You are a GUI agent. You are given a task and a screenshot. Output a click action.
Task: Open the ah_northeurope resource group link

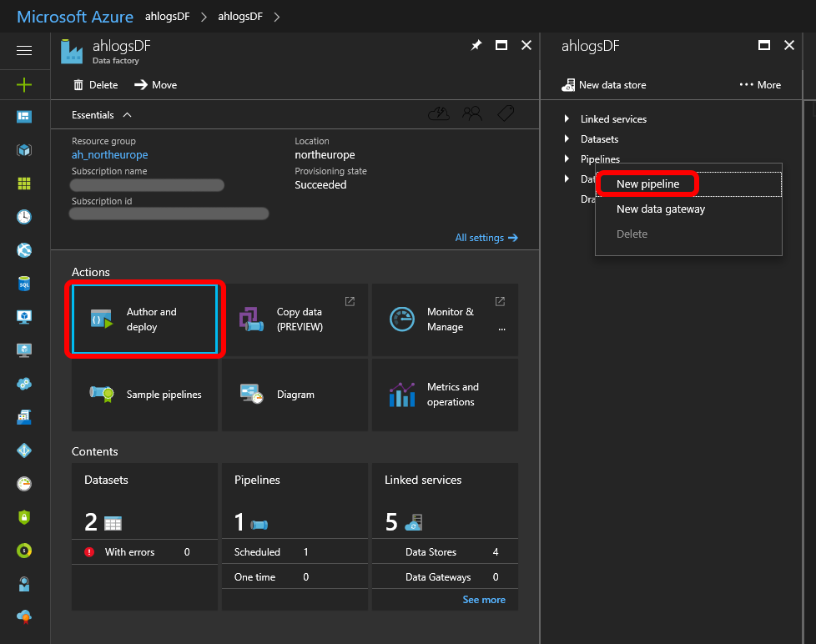110,154
